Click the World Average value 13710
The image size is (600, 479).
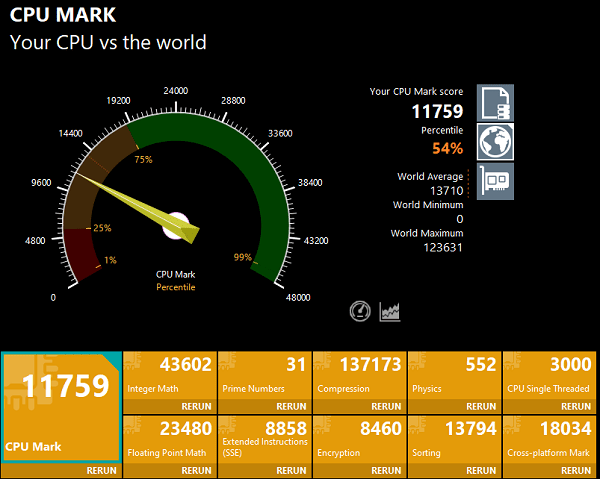447,191
